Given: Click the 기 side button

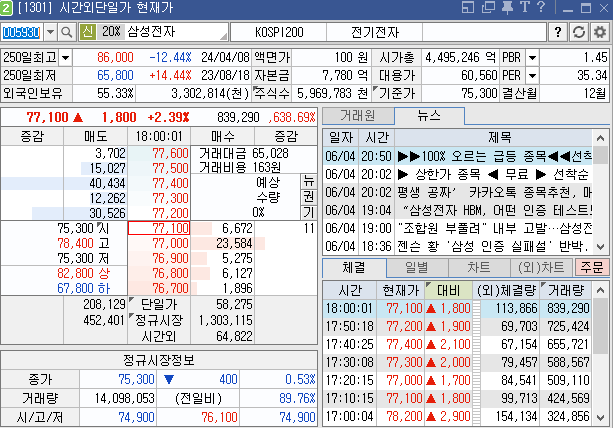Looking at the screenshot, I should [308, 212].
